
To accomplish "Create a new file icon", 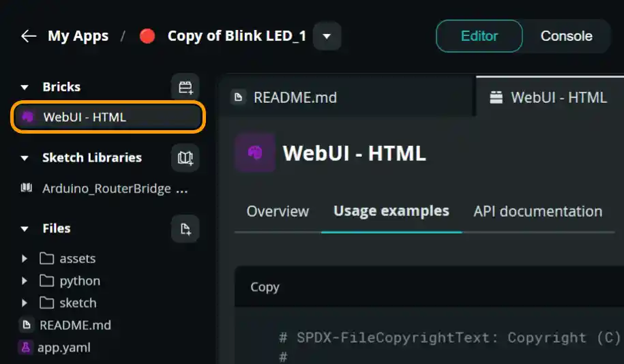I will coord(185,229).
